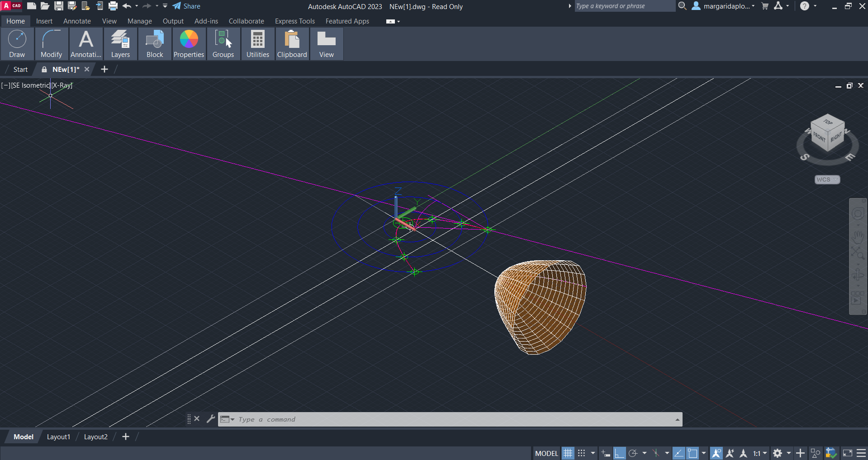This screenshot has width=868, height=460.
Task: Click the Share button
Action: pos(186,6)
